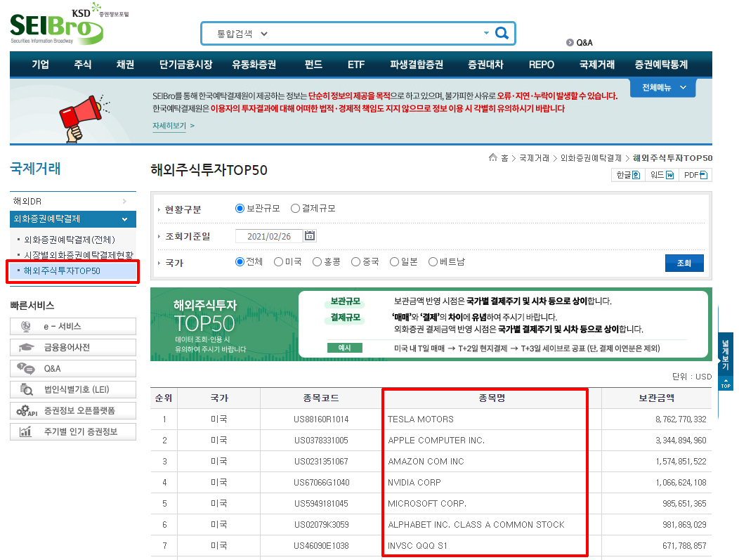The width and height of the screenshot is (739, 560).
Task: Click the 조회 search button
Action: [684, 263]
